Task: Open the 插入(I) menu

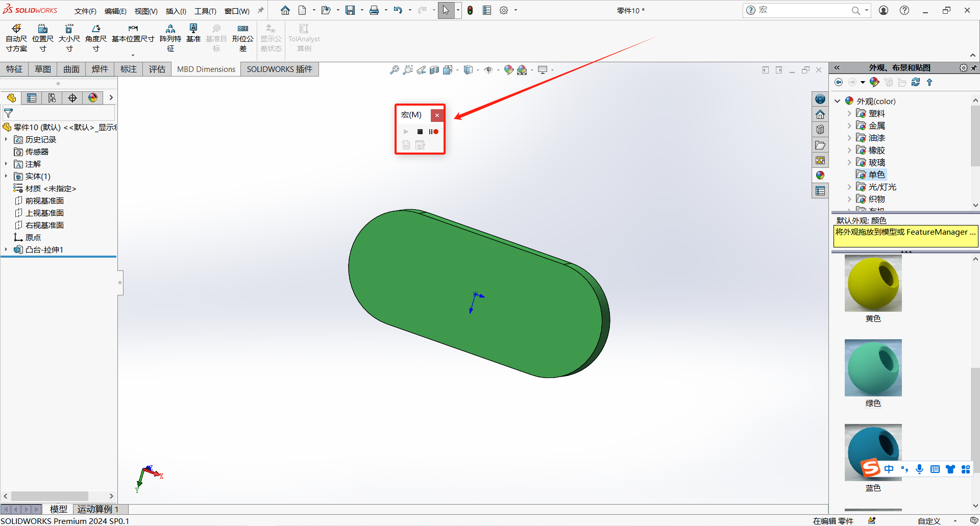Action: tap(176, 10)
